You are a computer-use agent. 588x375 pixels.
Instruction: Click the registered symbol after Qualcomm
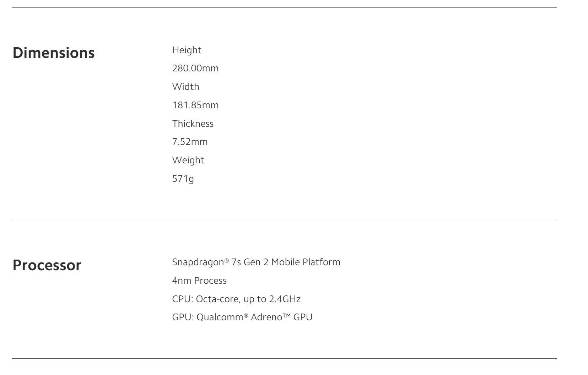coord(246,316)
